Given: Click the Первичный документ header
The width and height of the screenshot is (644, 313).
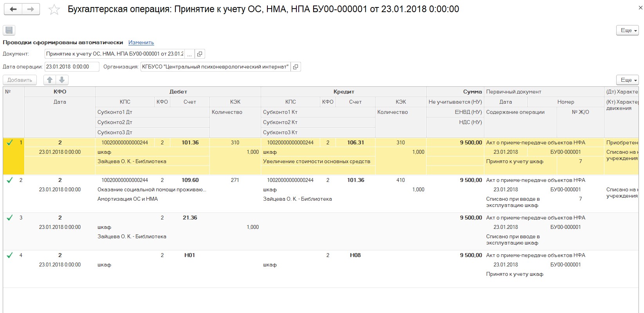Looking at the screenshot, I should coord(544,92).
